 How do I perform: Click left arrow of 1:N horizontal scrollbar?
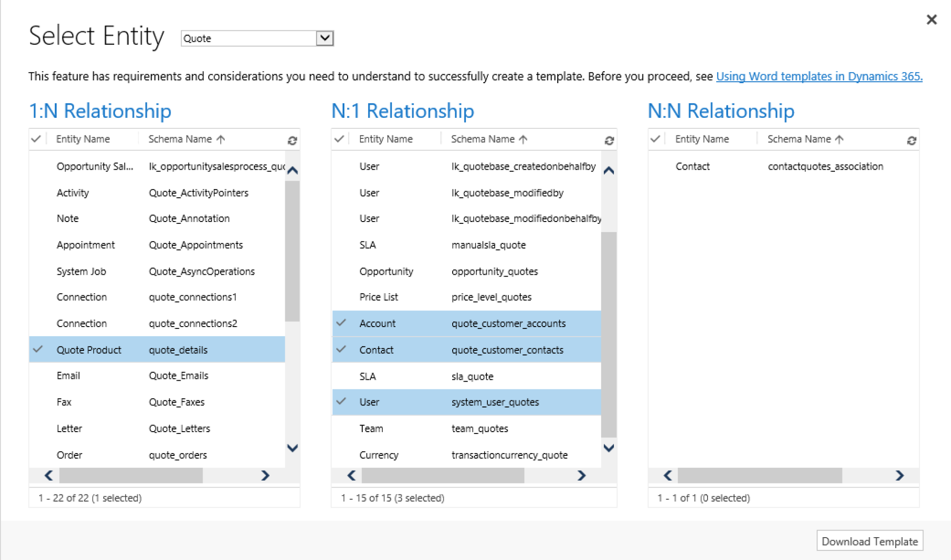[x=49, y=475]
